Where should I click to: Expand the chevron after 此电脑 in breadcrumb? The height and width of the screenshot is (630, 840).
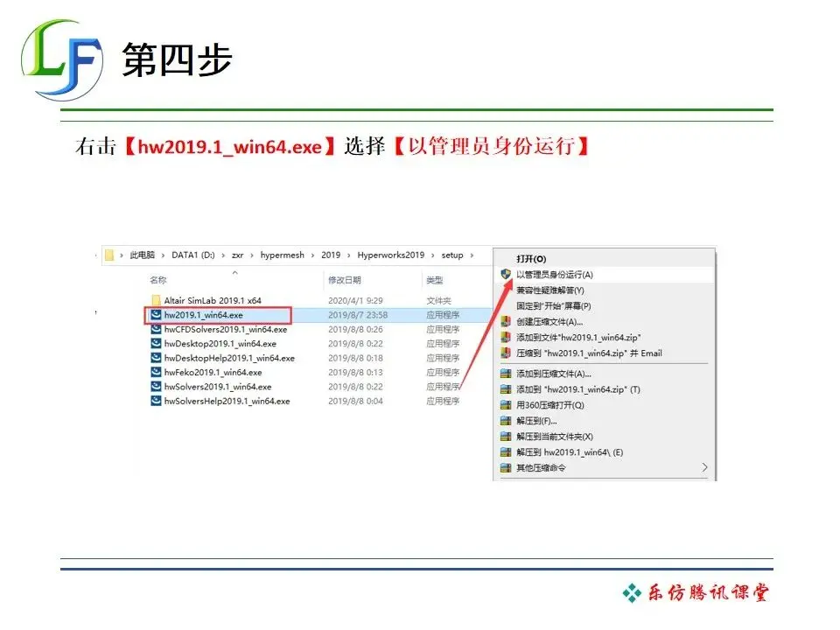pos(163,255)
